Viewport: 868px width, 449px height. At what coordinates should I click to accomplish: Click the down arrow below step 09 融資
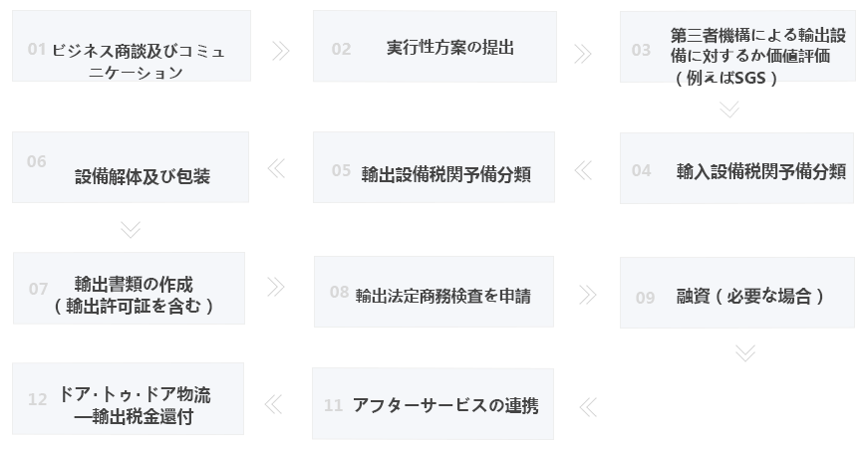[743, 352]
